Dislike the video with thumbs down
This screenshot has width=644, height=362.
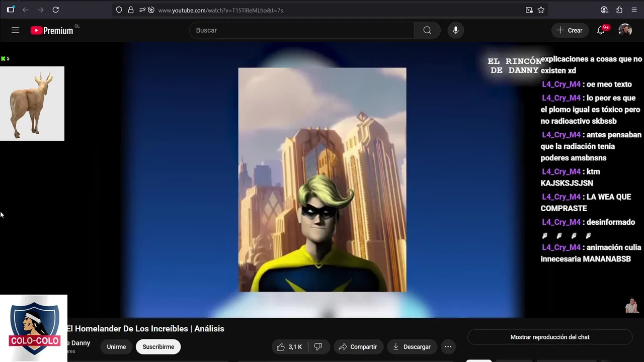click(x=318, y=347)
